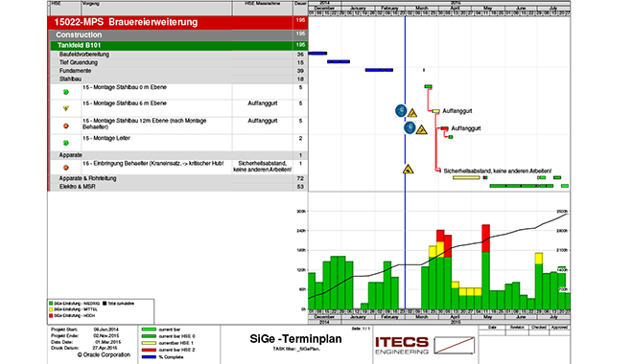Image resolution: width=633 pixels, height=364 pixels.
Task: Click the SiGe -Terminplan title
Action: click(x=295, y=338)
